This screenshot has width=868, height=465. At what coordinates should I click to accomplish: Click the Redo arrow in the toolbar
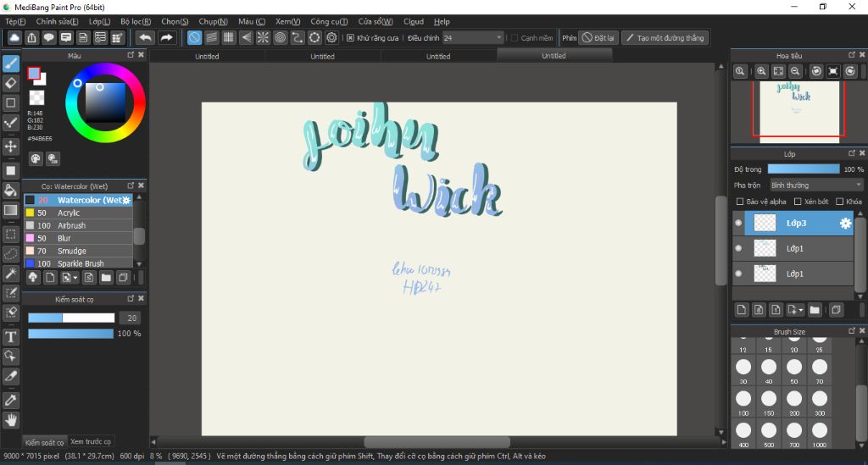(x=166, y=37)
